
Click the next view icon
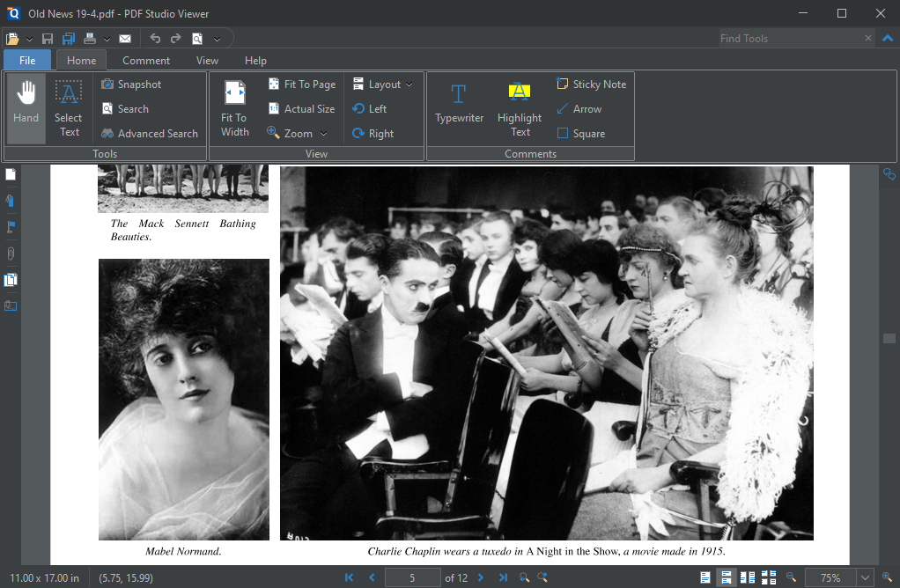pyautogui.click(x=542, y=577)
